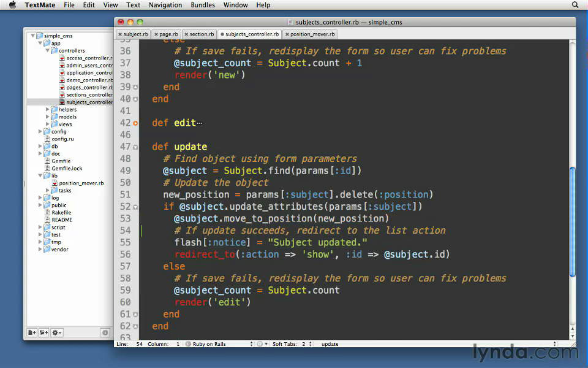Open config.ru file
588x368 pixels.
coord(59,139)
